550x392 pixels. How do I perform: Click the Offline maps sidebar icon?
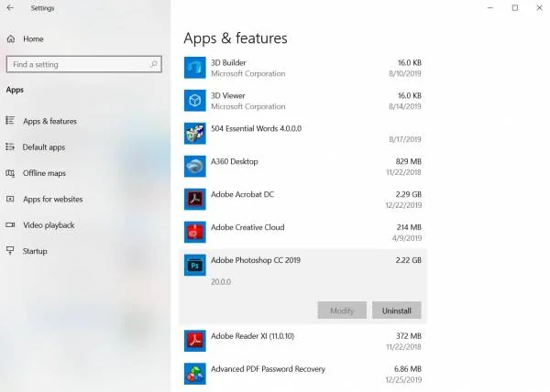[x=10, y=173]
